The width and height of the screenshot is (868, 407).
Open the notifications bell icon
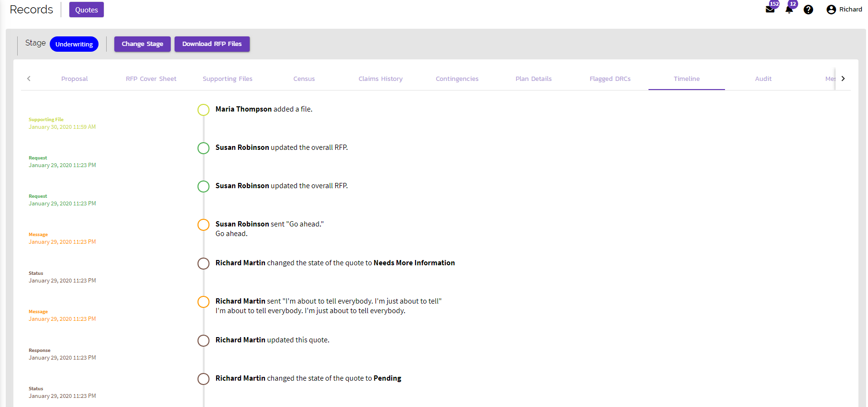tap(789, 10)
